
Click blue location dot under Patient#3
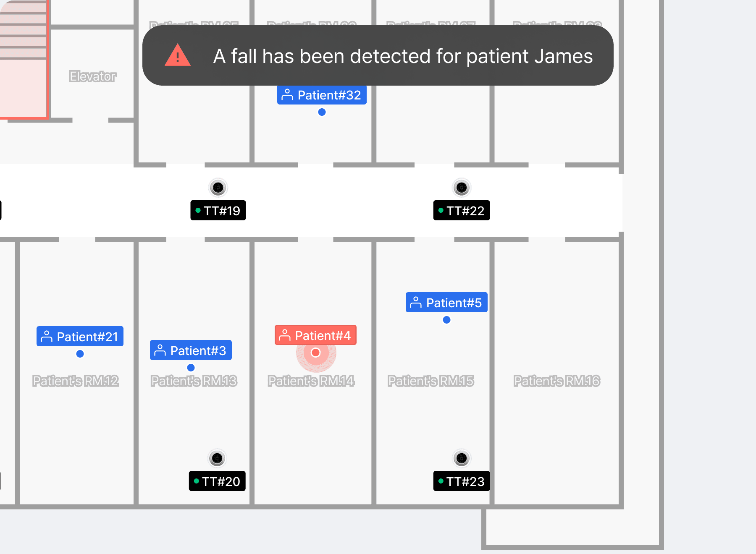[x=191, y=368]
